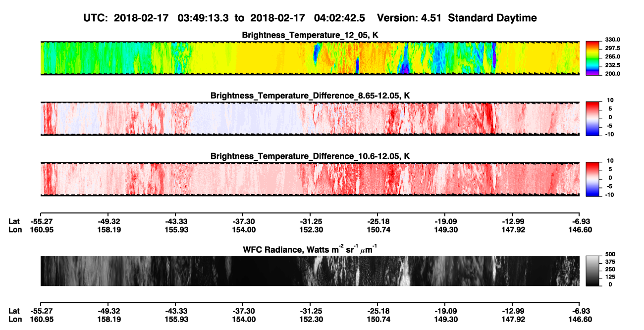Click latitude '-6.93' on the axis beneath WFC strip
The image size is (644, 330).
click(x=581, y=311)
